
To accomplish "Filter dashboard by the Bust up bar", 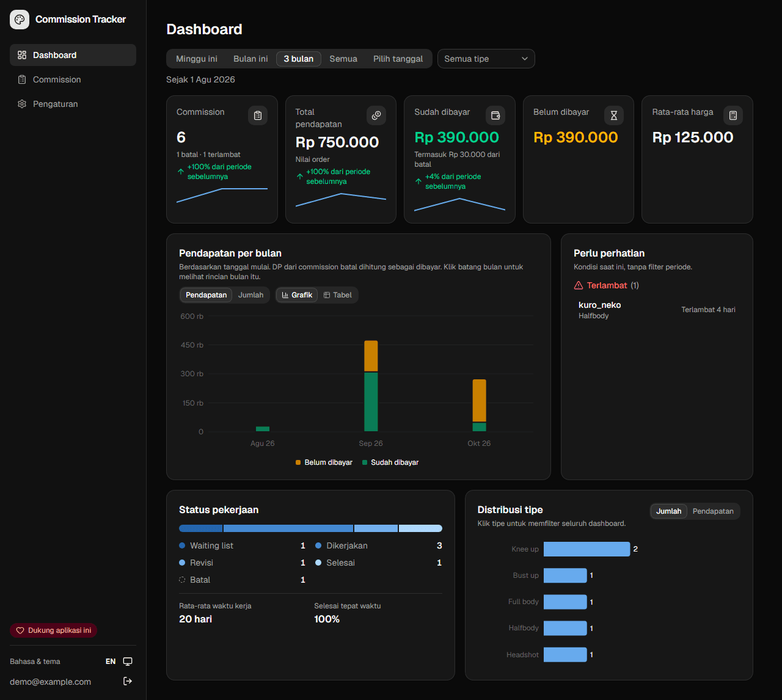I will 565,575.
